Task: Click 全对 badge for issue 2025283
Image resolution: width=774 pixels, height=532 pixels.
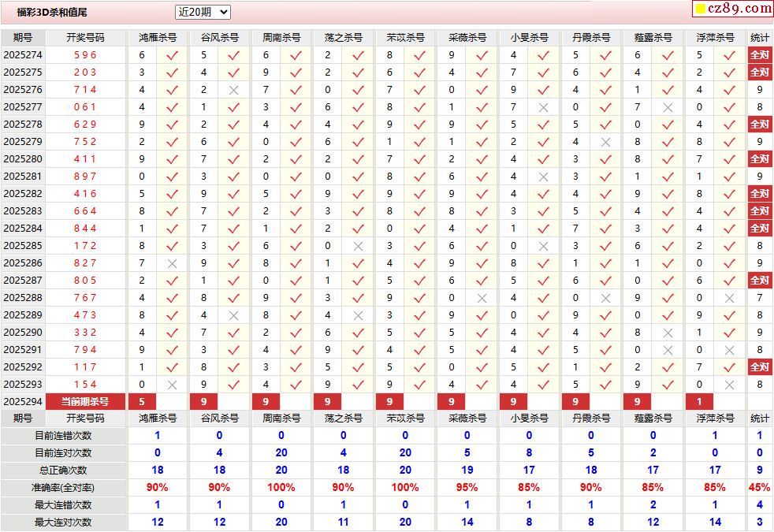Action: [x=760, y=210]
